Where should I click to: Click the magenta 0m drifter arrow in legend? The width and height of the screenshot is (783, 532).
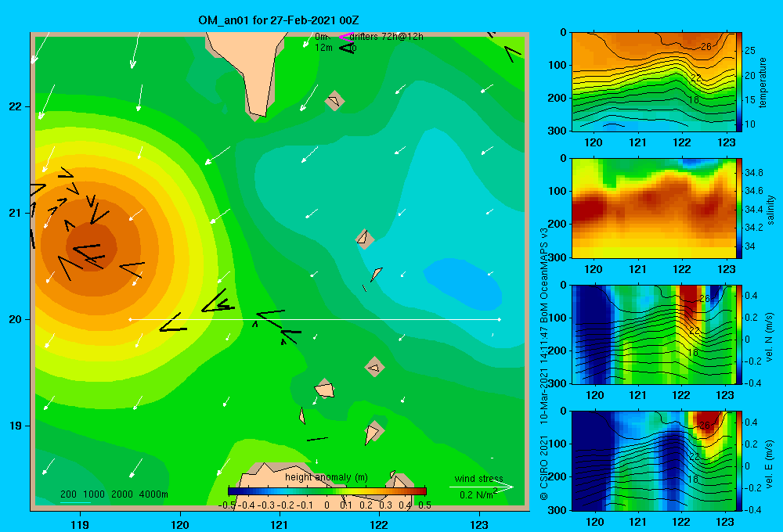point(346,37)
